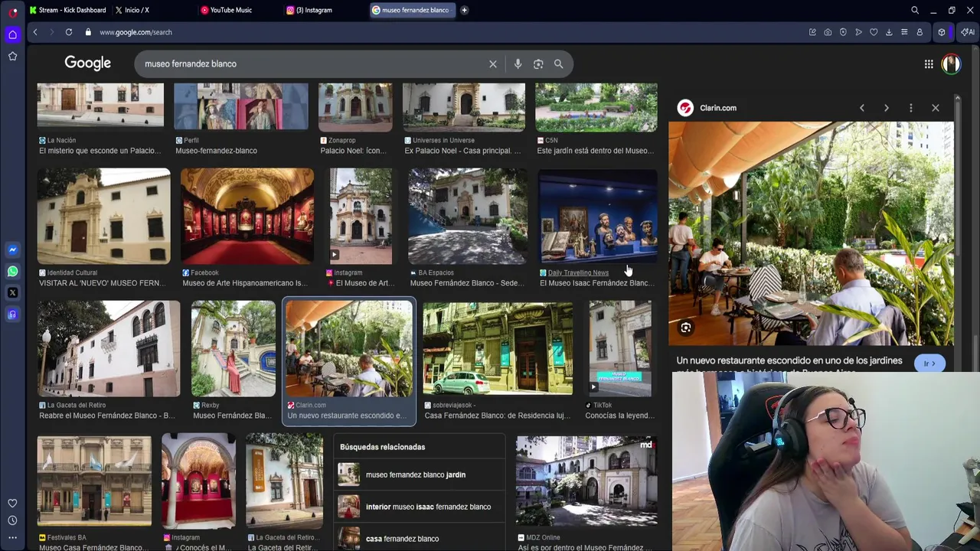The image size is (980, 551).
Task: Search inside image with Lens icon in preview
Action: [686, 328]
